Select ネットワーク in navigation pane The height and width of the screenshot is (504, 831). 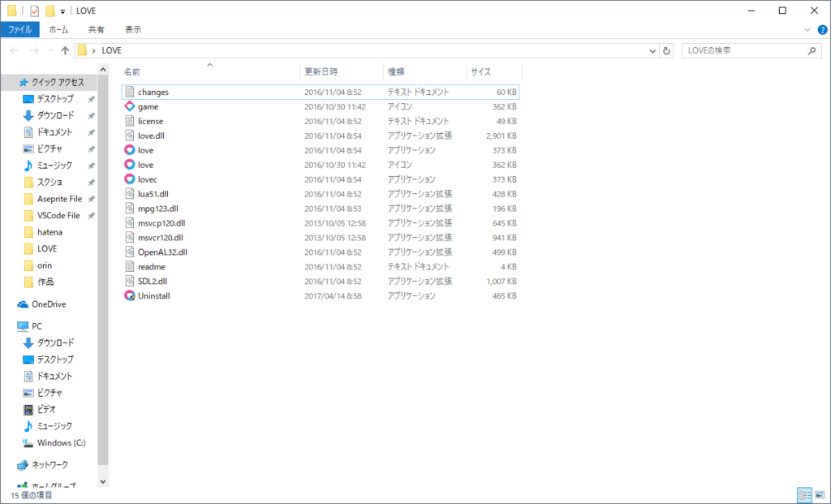50,465
